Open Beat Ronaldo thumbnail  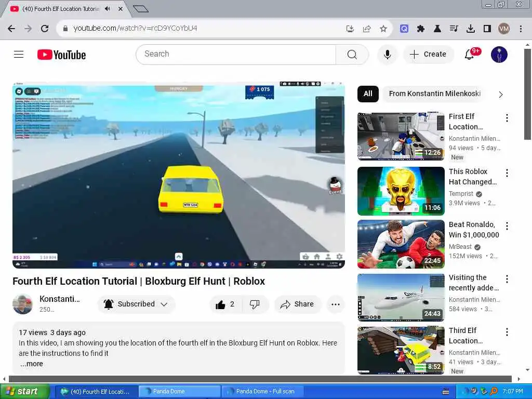401,244
